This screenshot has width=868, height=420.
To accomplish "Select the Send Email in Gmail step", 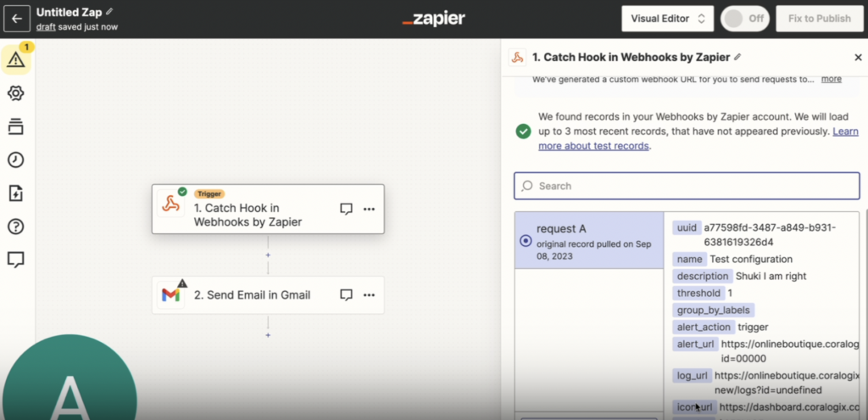I will 268,294.
